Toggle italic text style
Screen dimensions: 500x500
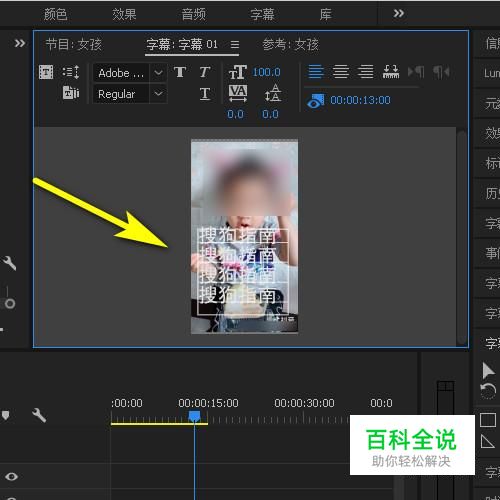pyautogui.click(x=205, y=72)
